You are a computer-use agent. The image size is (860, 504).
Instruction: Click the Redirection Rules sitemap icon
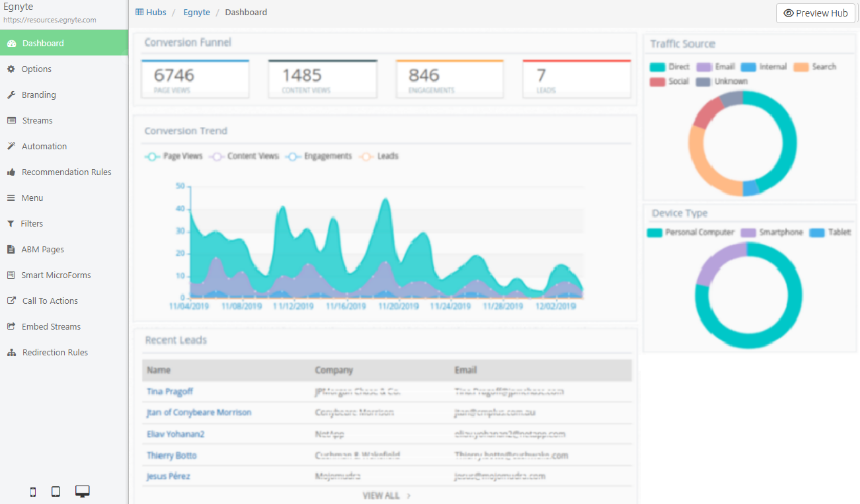tap(11, 353)
